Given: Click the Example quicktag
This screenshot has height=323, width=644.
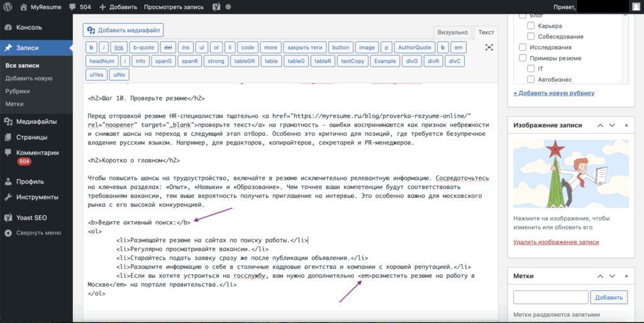Looking at the screenshot, I should (385, 61).
